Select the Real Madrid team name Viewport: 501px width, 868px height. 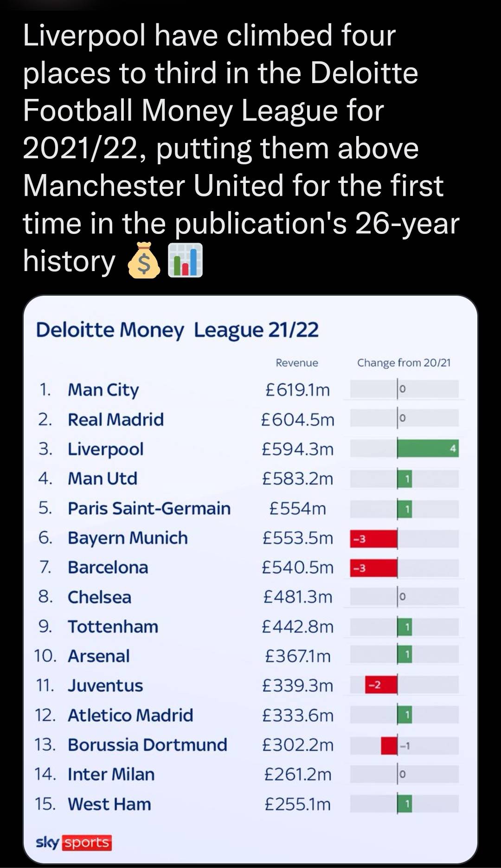116,420
